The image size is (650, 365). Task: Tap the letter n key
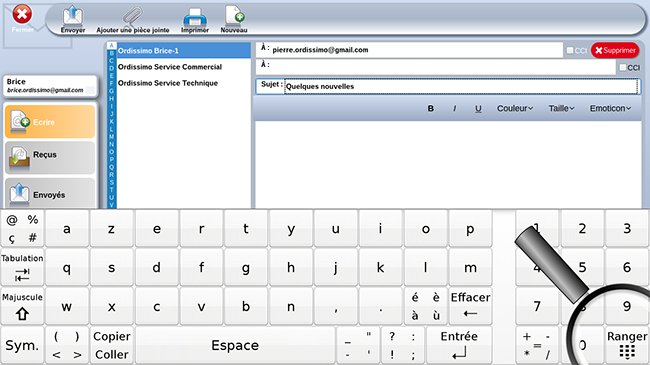pos(291,307)
